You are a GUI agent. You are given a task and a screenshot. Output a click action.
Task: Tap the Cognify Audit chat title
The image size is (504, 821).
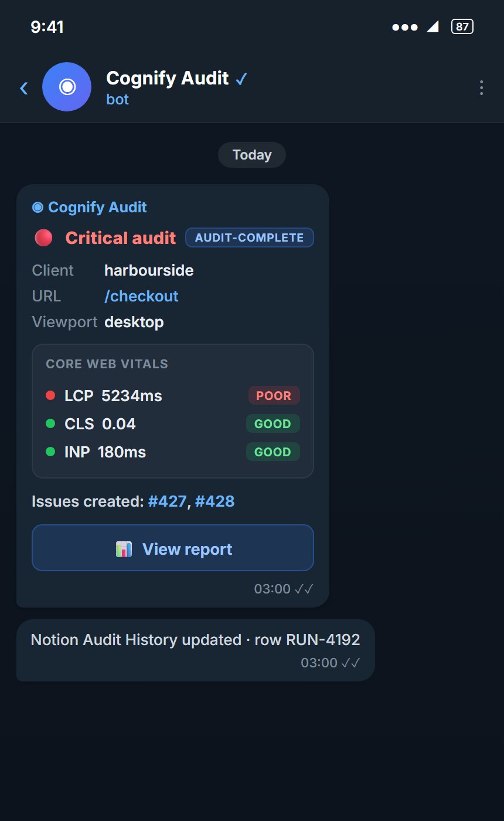168,78
